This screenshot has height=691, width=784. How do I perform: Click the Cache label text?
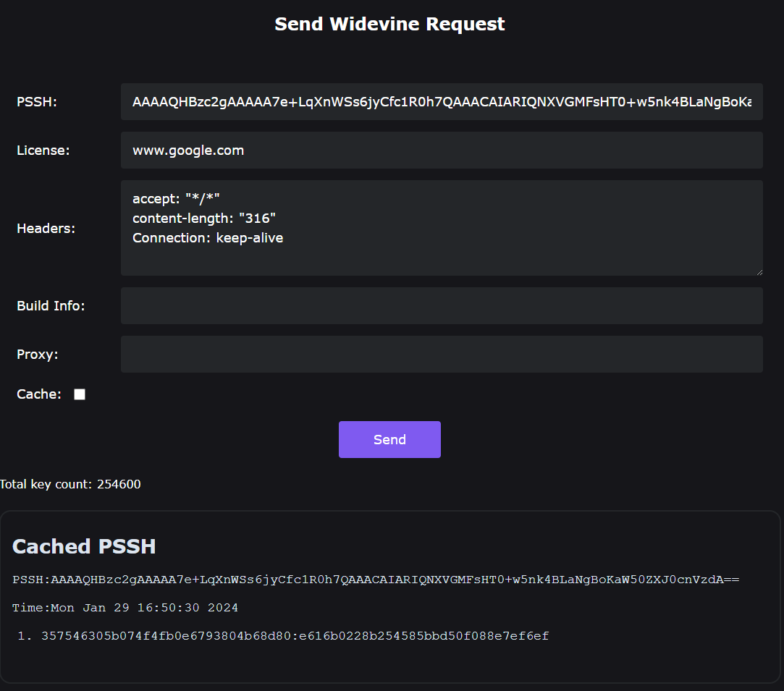(39, 394)
